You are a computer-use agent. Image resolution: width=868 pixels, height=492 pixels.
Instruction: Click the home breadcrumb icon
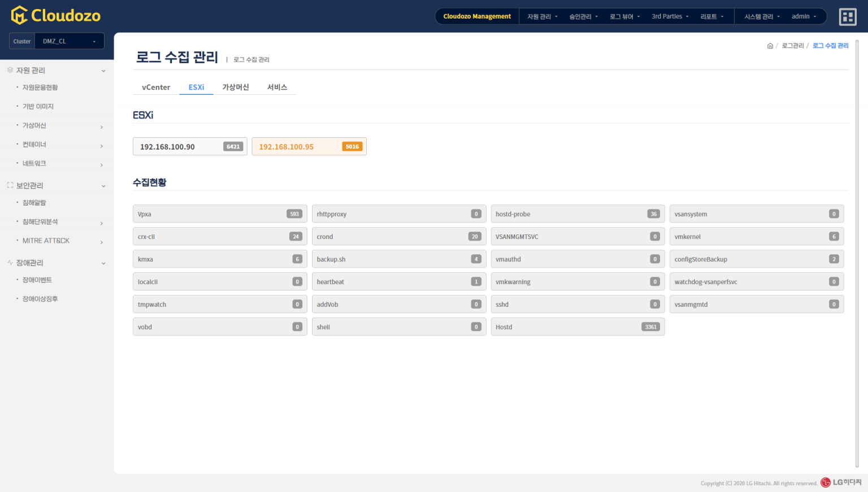(770, 46)
